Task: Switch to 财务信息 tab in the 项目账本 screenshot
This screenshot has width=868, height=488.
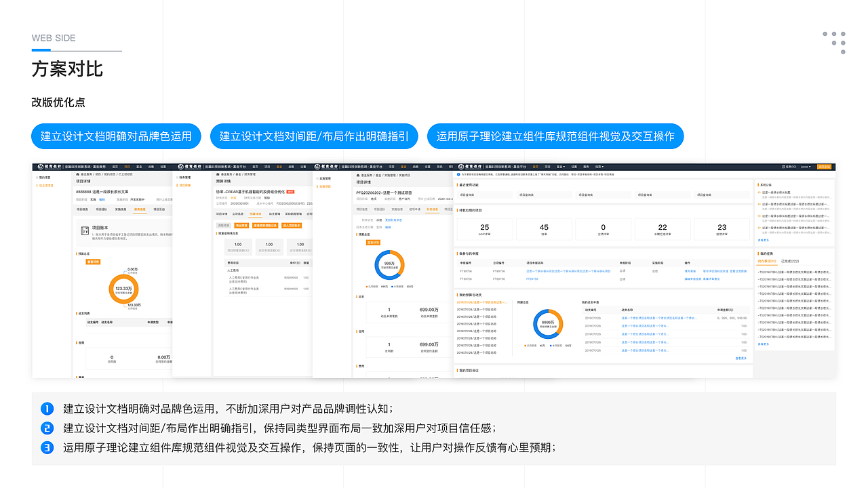Action: tap(140, 209)
